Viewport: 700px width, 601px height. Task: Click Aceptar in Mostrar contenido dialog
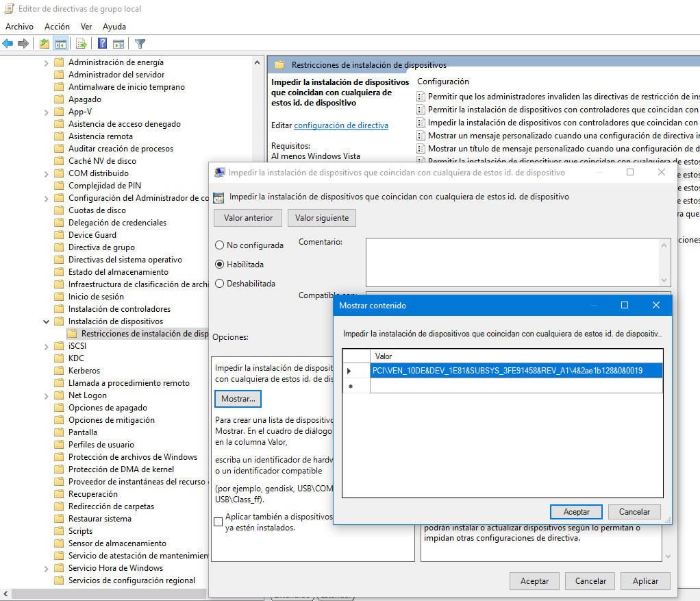(x=576, y=512)
